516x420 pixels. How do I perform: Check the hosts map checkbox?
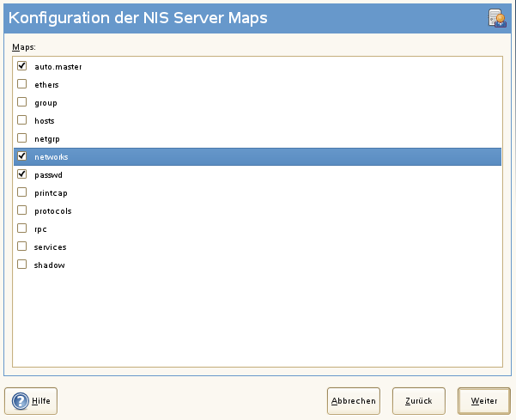point(22,120)
